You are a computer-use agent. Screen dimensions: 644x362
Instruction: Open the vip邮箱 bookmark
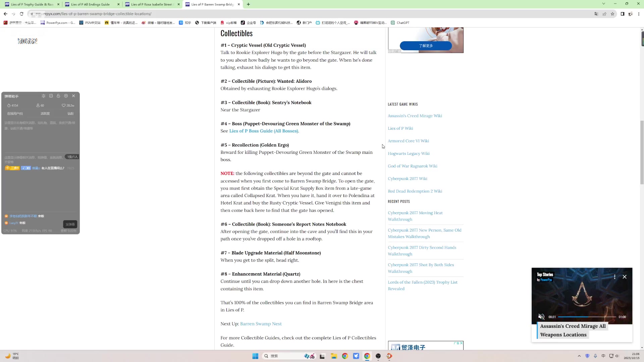(228, 23)
